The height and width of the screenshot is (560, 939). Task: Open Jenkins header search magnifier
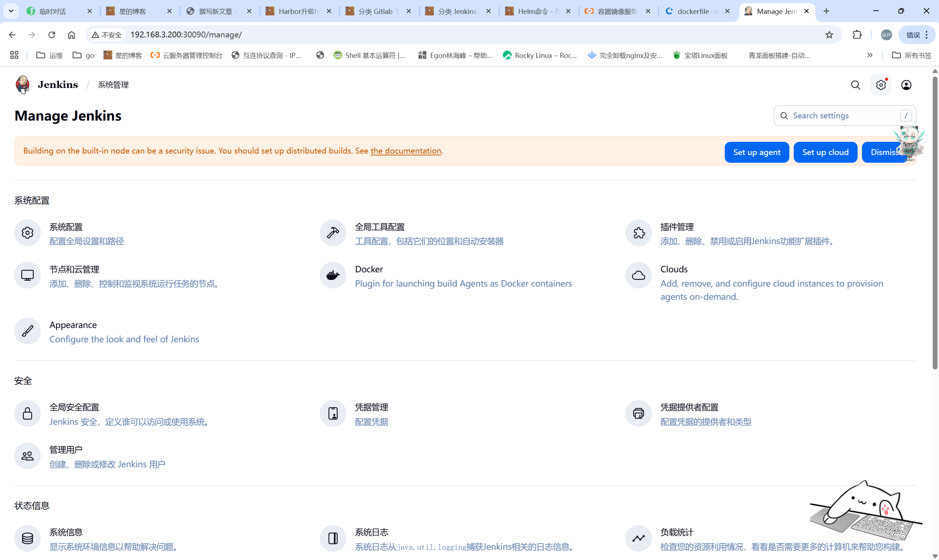pyautogui.click(x=855, y=85)
